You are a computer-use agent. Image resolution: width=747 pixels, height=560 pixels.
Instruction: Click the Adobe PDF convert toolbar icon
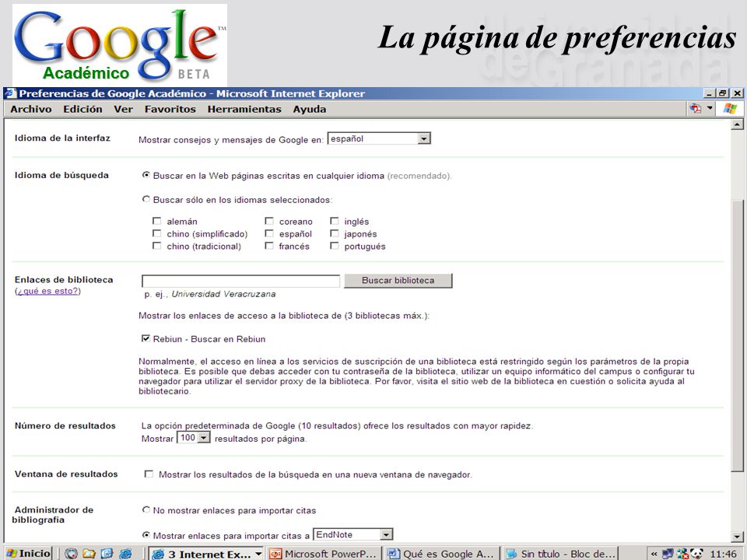[x=695, y=109]
